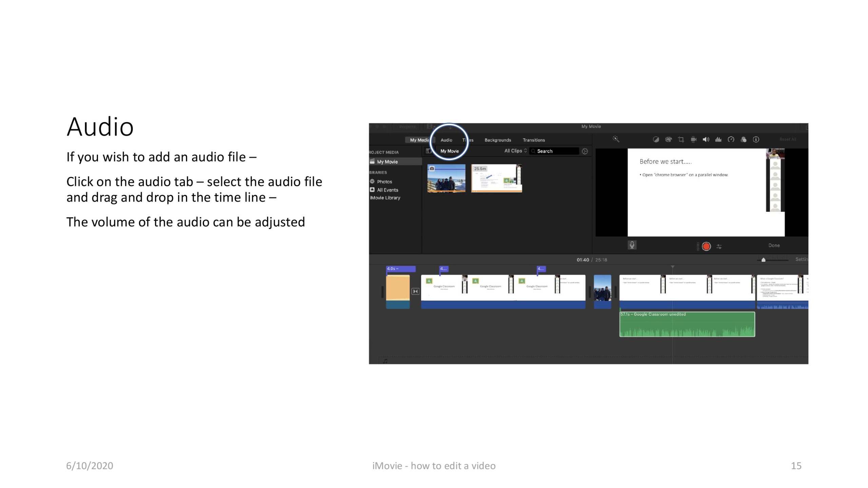Open the browser settings gear menu
The width and height of the screenshot is (868, 488).
585,151
